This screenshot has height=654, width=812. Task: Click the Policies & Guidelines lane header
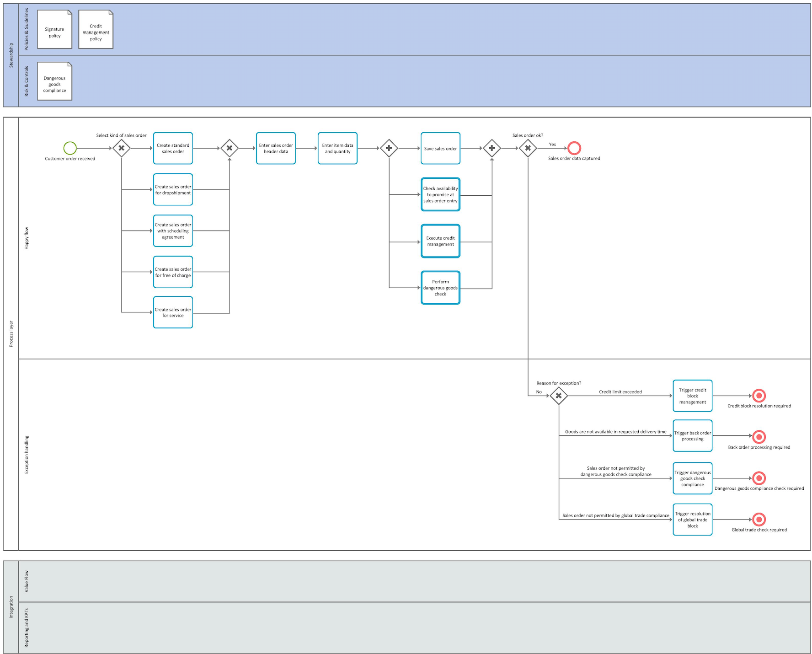(x=27, y=29)
